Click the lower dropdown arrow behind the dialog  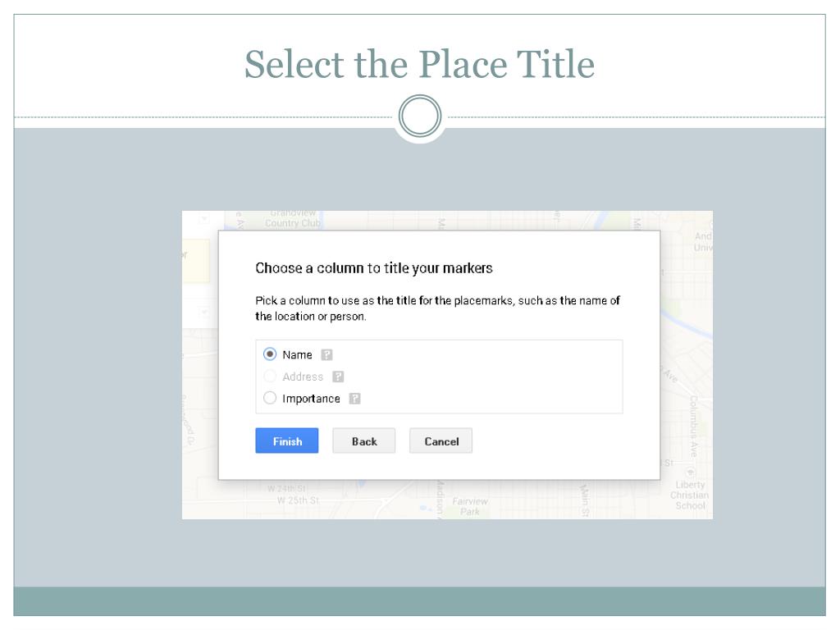point(204,313)
